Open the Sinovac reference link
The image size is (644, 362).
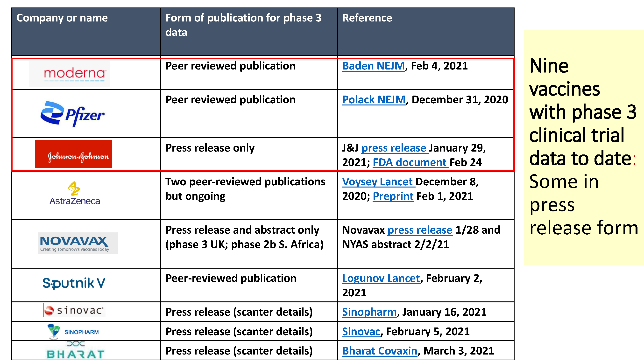tap(361, 331)
